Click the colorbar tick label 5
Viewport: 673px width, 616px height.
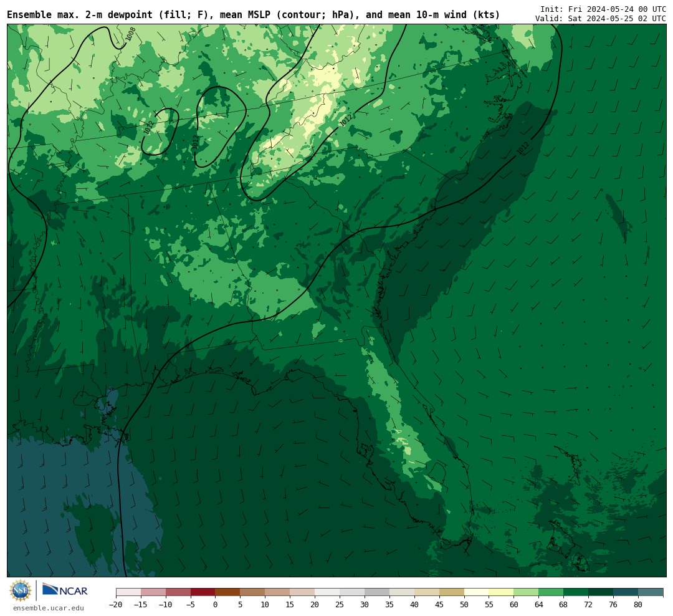[241, 604]
